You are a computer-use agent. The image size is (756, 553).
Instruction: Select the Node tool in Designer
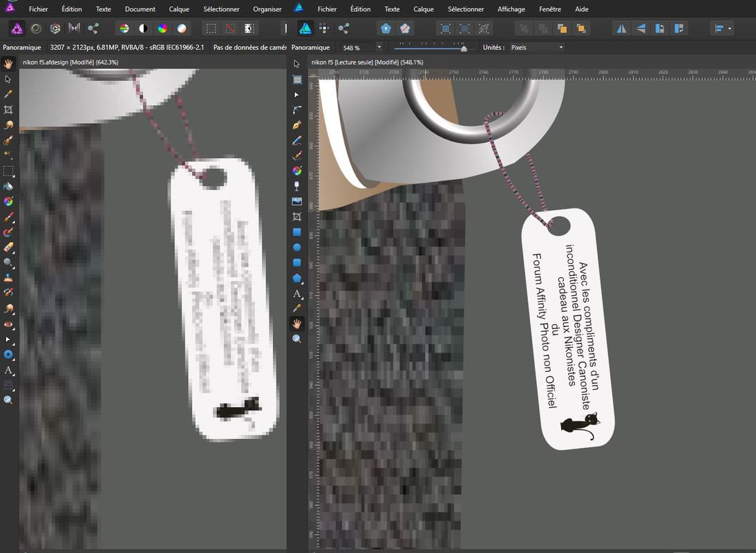pos(297,95)
